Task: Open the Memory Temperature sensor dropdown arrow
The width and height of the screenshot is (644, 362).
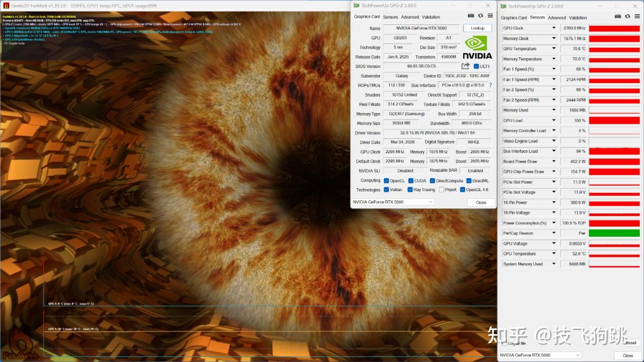Action: coord(554,59)
